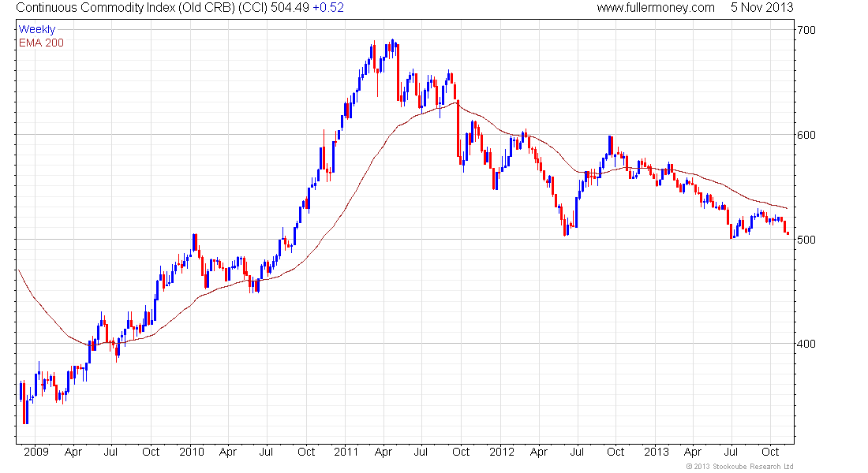Click the index value 504.49

(x=290, y=8)
